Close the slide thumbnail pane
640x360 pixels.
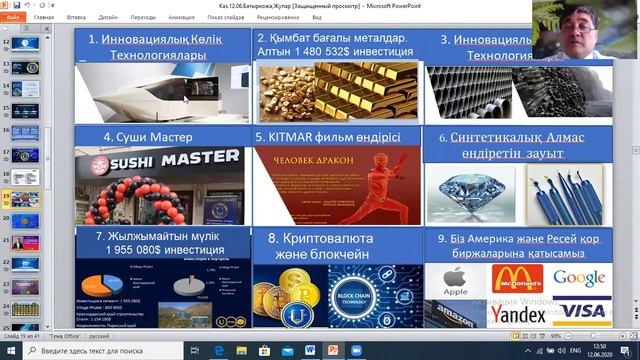tap(47, 29)
